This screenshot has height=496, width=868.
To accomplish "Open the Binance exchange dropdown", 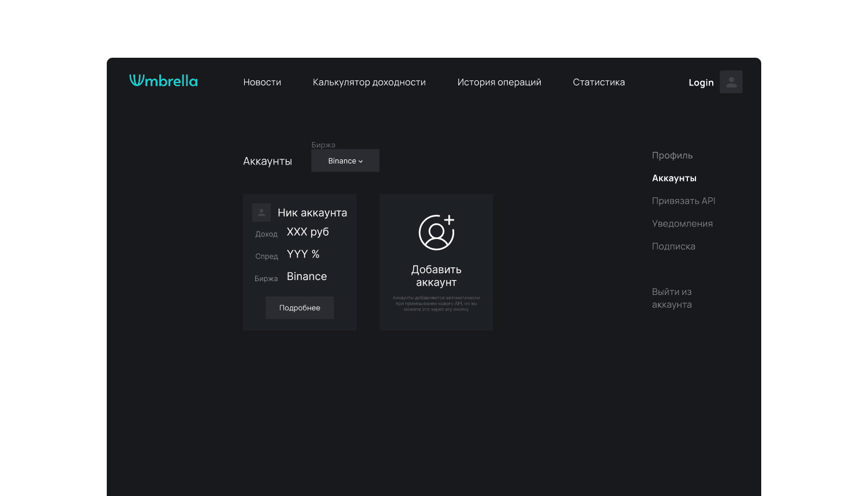I will click(x=345, y=161).
